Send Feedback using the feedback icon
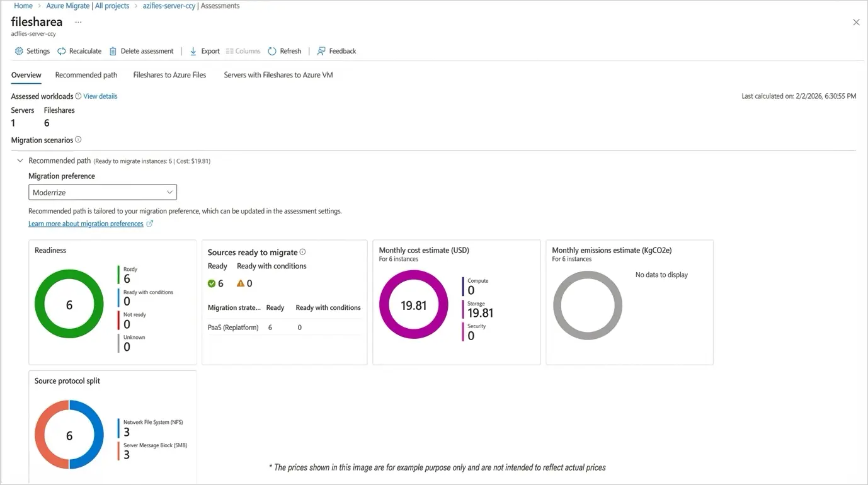The height and width of the screenshot is (485, 868). (x=321, y=51)
